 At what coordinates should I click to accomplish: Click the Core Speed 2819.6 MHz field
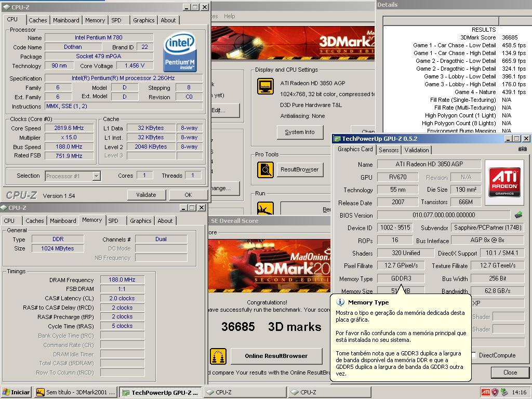pos(69,128)
